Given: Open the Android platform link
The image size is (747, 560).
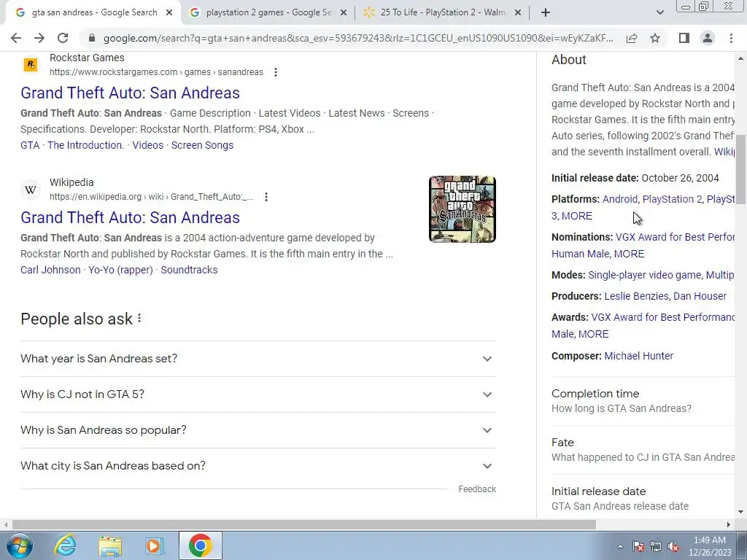Looking at the screenshot, I should coord(620,199).
